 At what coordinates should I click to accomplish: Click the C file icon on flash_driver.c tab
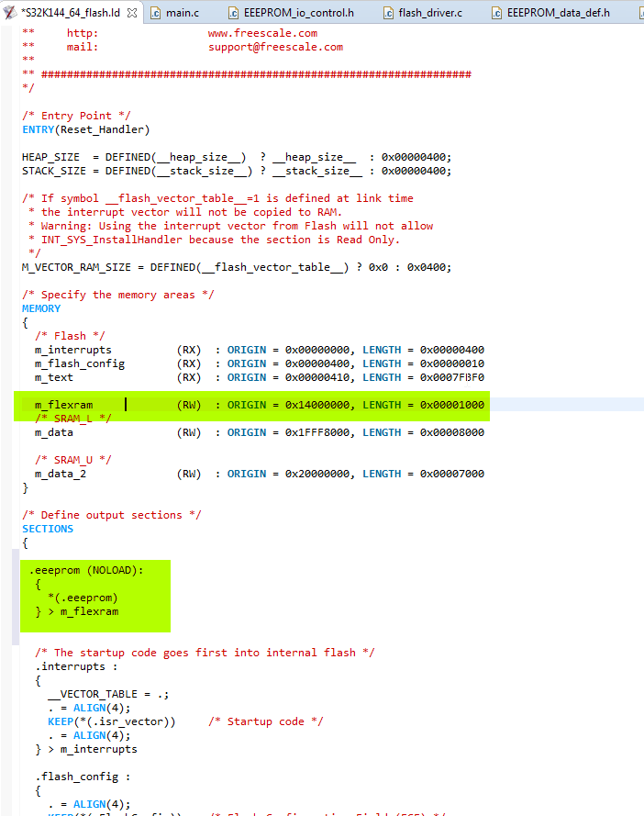pyautogui.click(x=388, y=13)
